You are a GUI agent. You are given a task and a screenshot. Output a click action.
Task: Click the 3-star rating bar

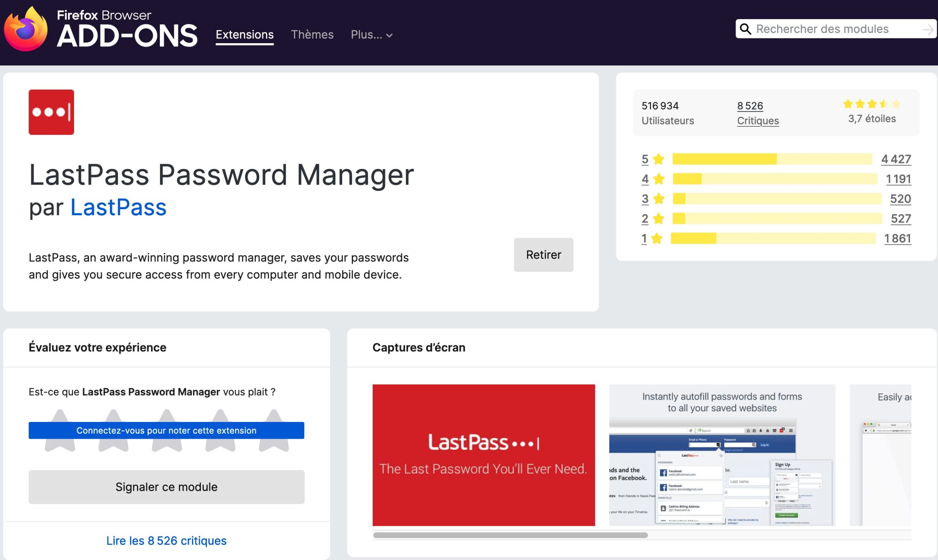(x=777, y=199)
